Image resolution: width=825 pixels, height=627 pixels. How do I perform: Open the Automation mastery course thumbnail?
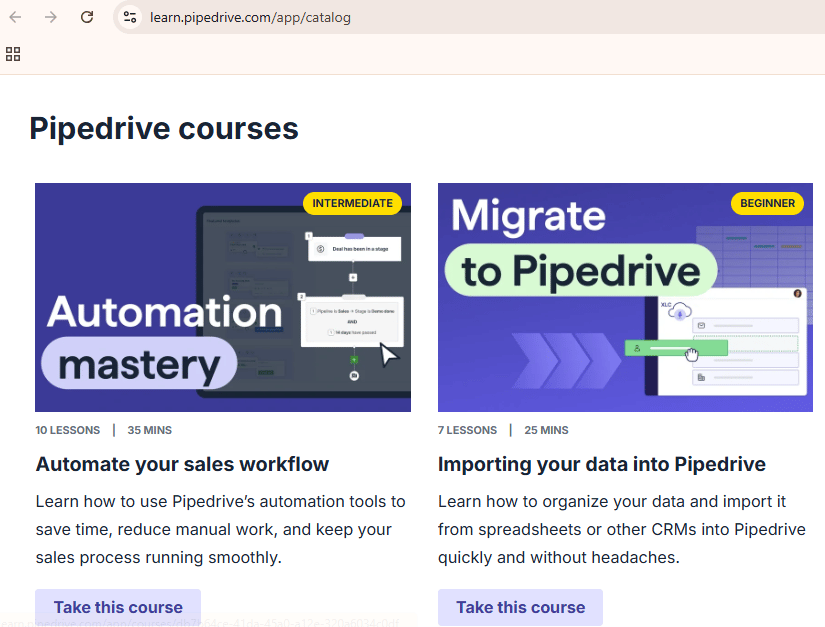222,296
